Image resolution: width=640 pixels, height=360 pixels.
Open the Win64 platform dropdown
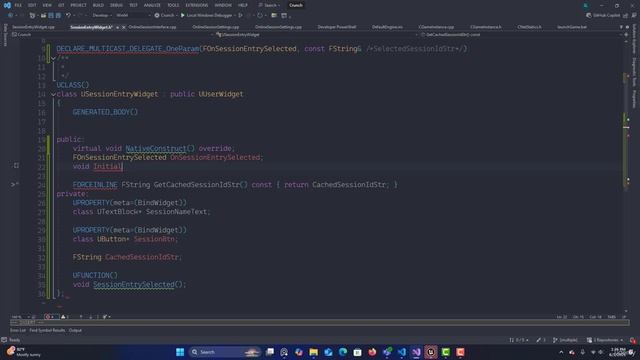point(133,16)
